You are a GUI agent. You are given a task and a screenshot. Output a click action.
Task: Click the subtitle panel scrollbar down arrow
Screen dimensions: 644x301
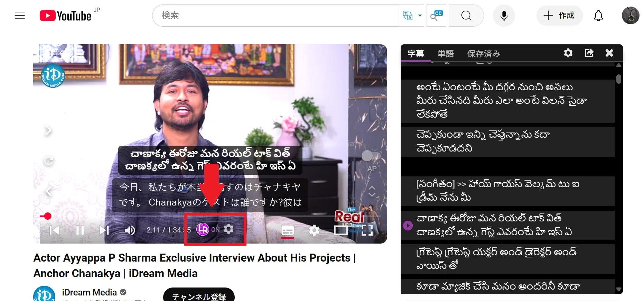pos(619,290)
